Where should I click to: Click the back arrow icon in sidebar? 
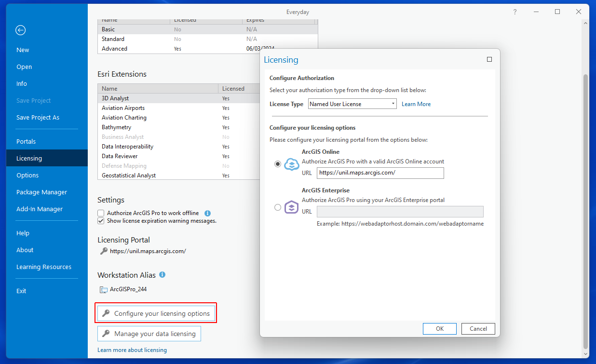tap(20, 30)
